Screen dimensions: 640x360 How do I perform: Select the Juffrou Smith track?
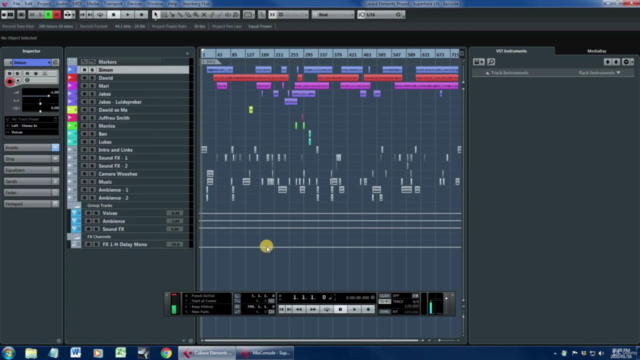(114, 118)
